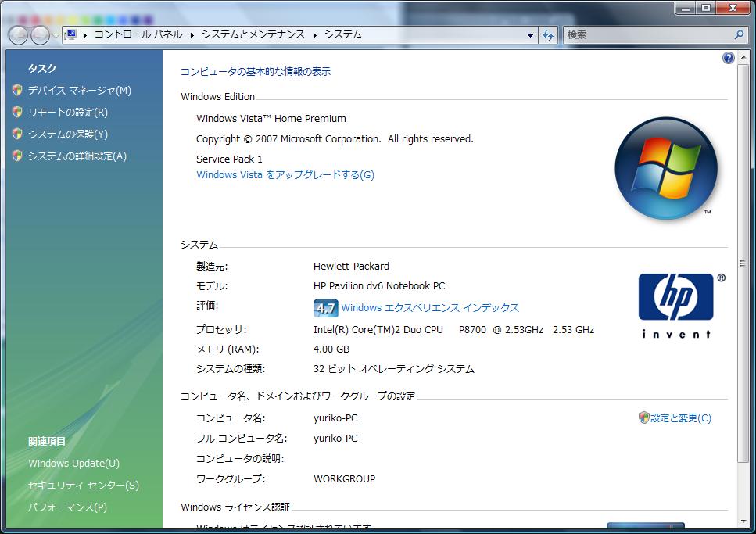Click shield icon beside 設定と変更
Screen dimensions: 756x534
(x=643, y=418)
